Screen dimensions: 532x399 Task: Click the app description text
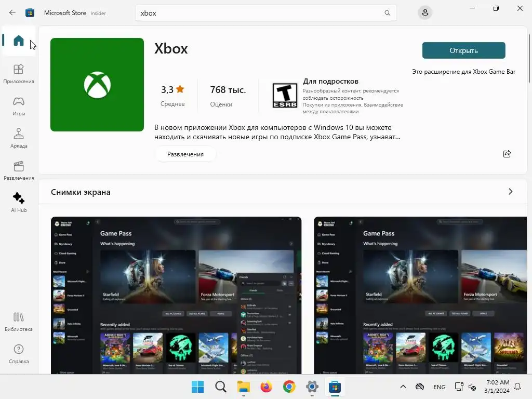coord(277,132)
